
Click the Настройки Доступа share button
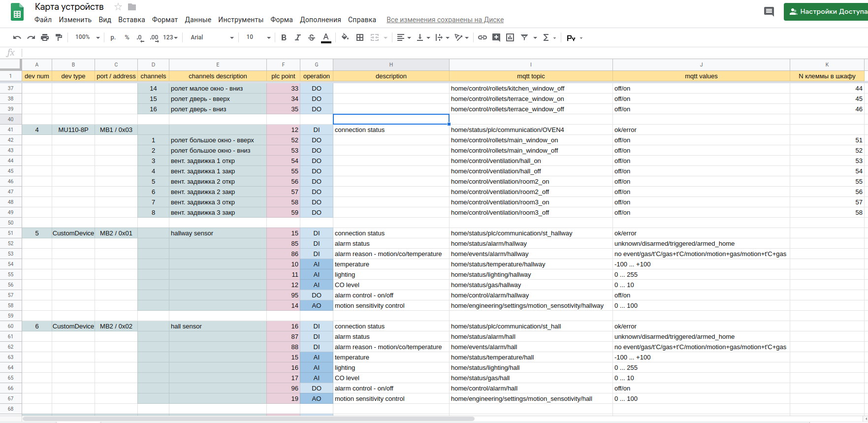point(826,11)
